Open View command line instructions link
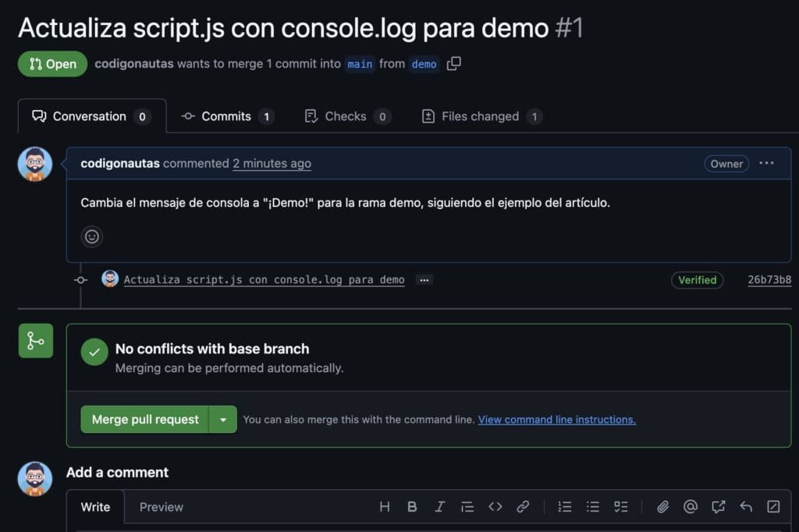Viewport: 799px width, 532px height. click(556, 420)
